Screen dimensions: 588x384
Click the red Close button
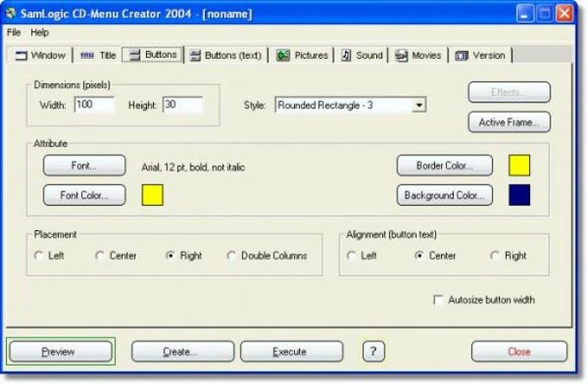click(519, 351)
